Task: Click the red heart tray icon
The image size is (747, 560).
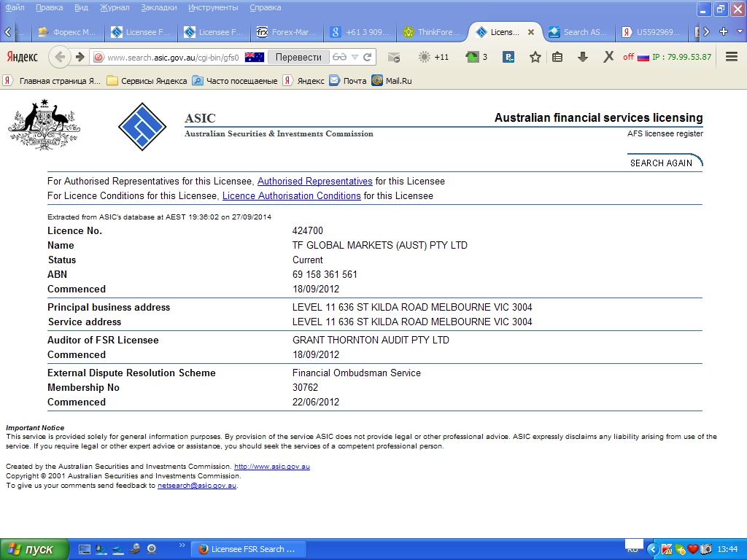Action: click(x=693, y=550)
